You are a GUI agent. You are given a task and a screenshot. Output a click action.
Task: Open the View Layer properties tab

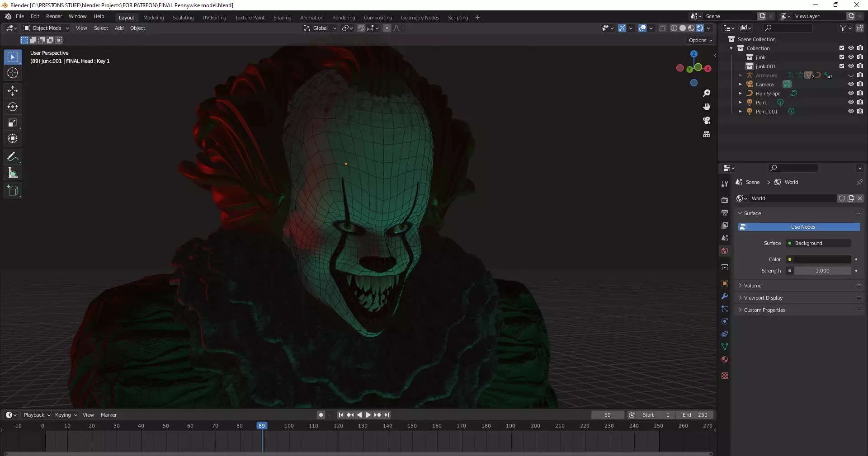point(725,225)
